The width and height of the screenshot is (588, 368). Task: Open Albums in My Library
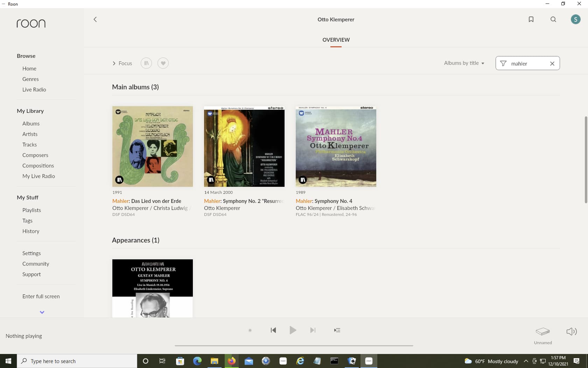[x=31, y=123]
